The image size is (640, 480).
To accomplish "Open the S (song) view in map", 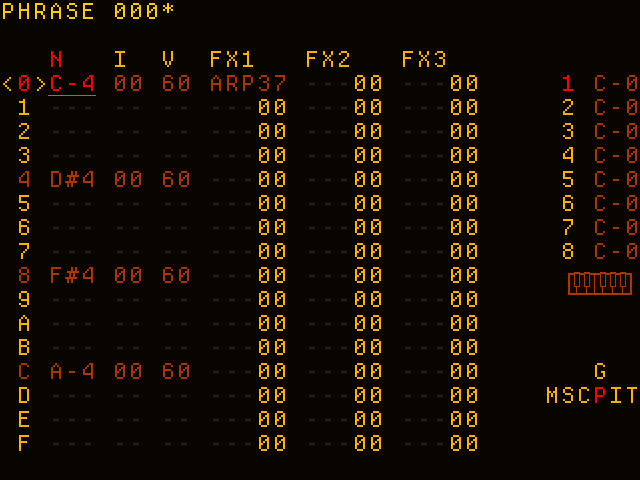I will click(568, 396).
